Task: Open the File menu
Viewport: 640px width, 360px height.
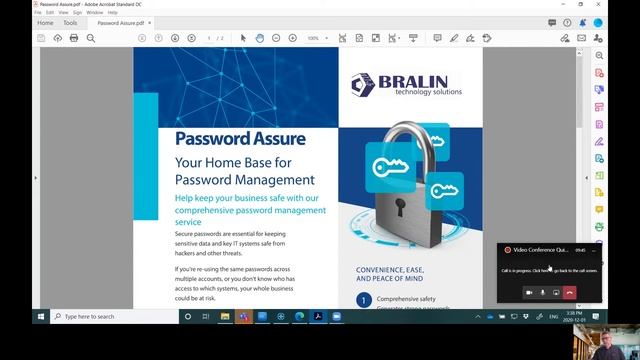Action: [38, 13]
